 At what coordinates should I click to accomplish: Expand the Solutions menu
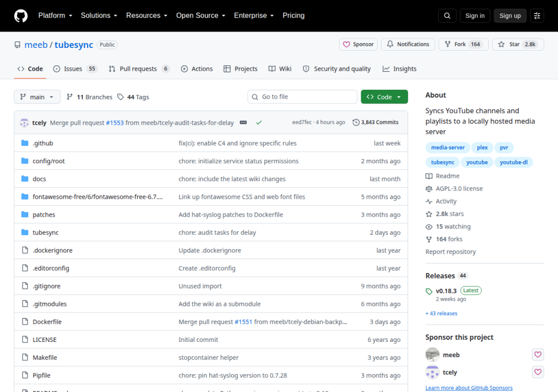click(99, 16)
